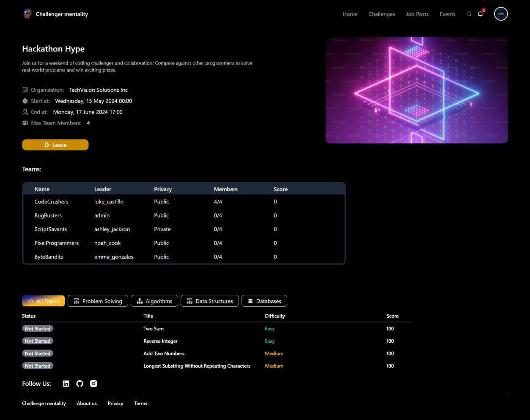Open the LinkedIn icon in Follow Us
This screenshot has height=420, width=530.
(x=66, y=384)
